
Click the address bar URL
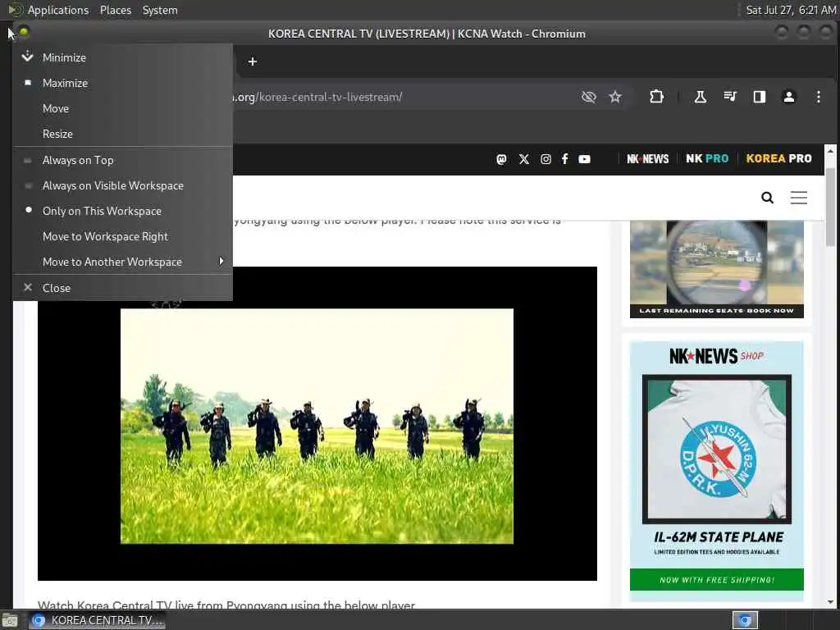pos(319,98)
